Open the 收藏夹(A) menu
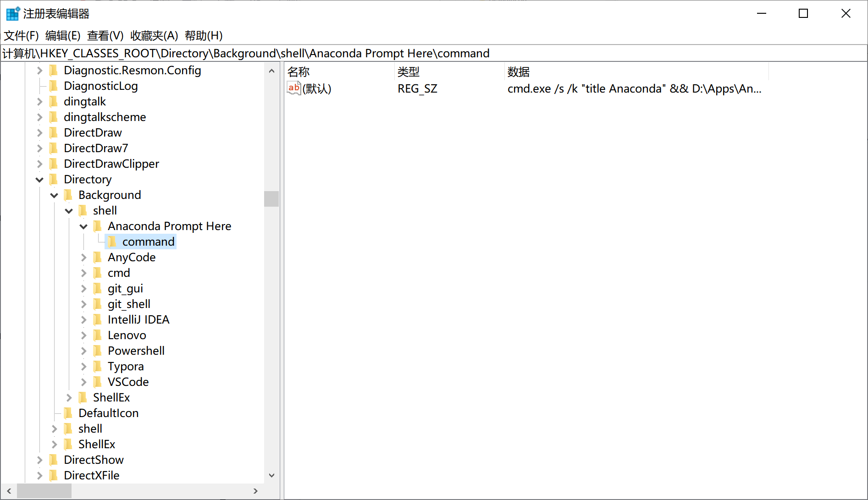868x500 pixels. (153, 36)
